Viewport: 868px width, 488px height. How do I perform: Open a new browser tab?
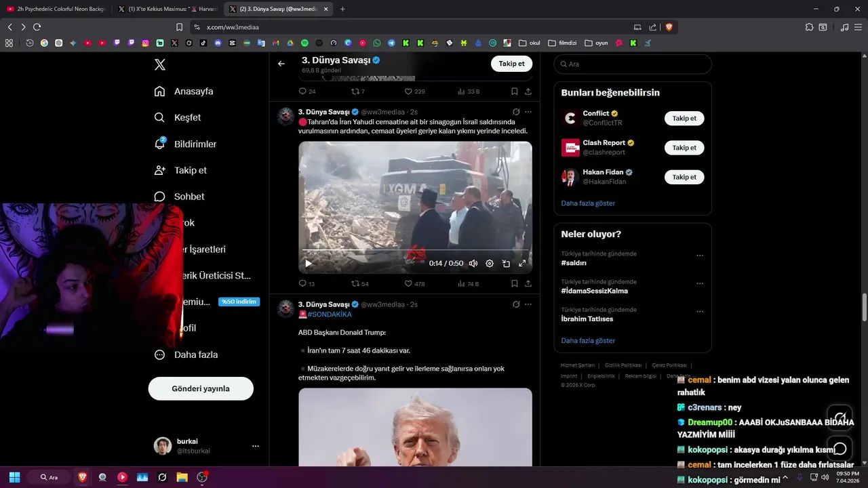click(x=342, y=9)
